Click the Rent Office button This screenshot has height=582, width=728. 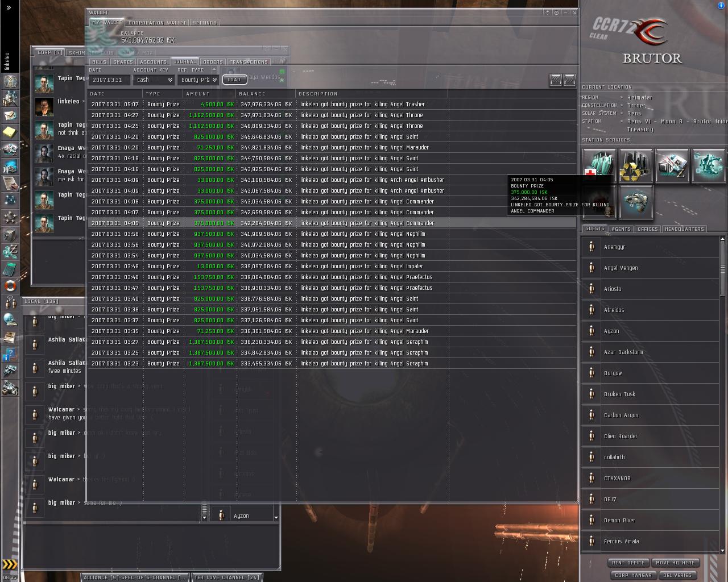628,563
